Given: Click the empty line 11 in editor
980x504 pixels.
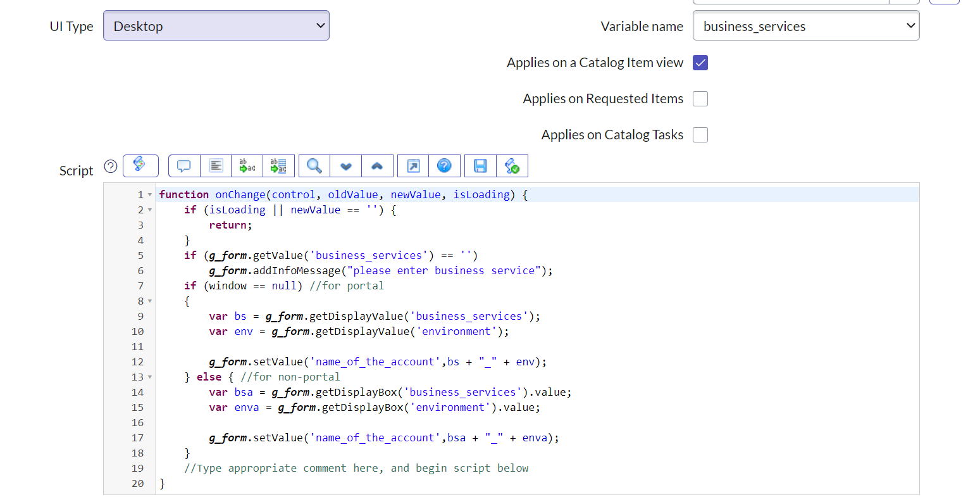Looking at the screenshot, I should pos(537,347).
